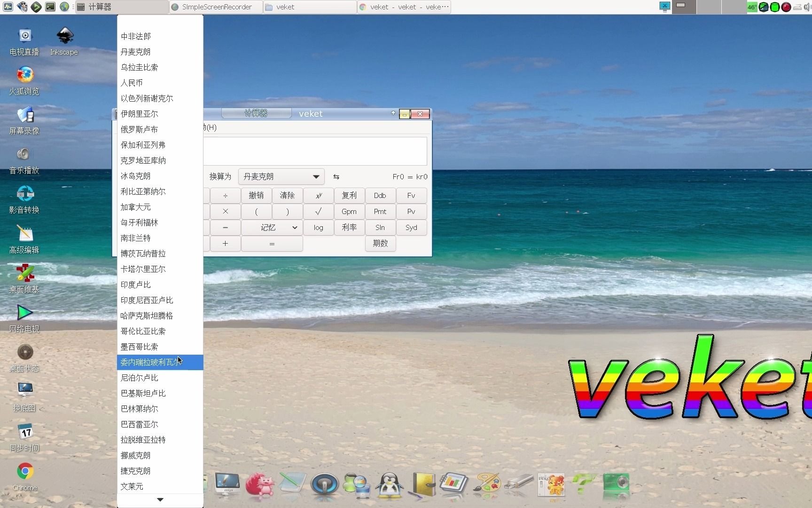Click the 撤销 undo button
The height and width of the screenshot is (508, 812).
click(x=256, y=196)
